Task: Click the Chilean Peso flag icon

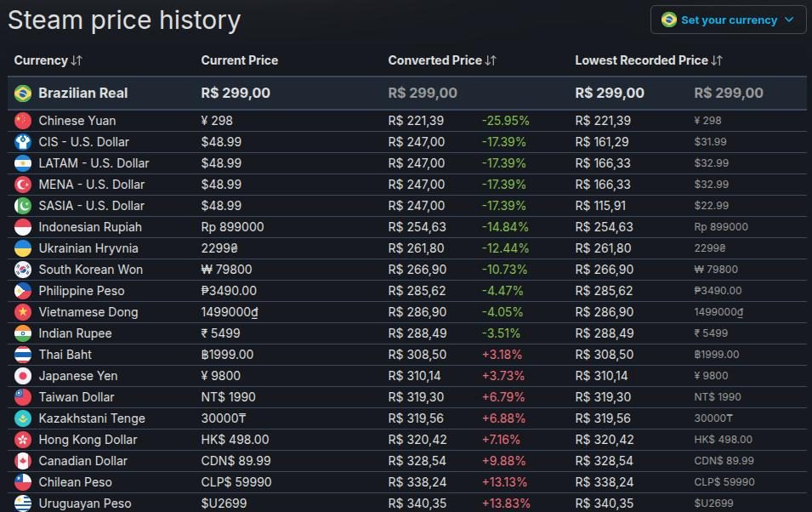Action: point(23,482)
